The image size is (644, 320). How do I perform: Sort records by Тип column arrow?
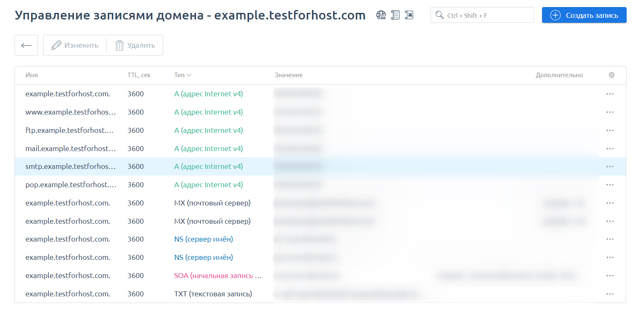coord(189,75)
